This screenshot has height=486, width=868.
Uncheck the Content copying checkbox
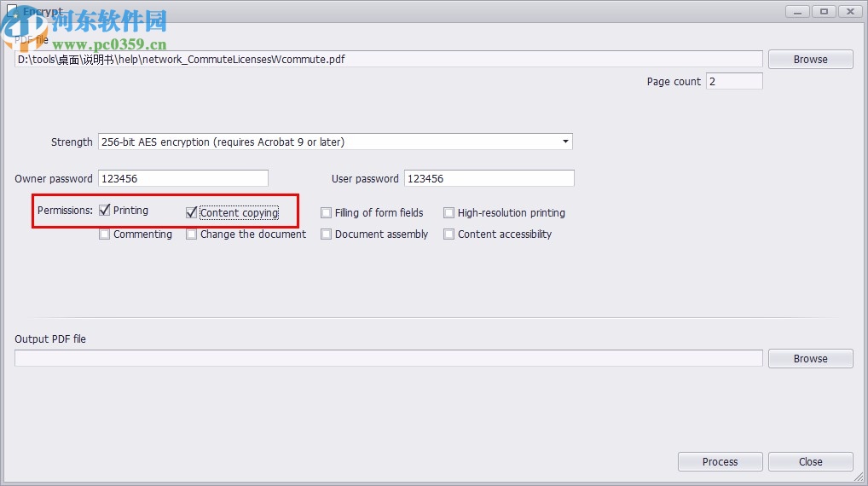[x=192, y=212]
